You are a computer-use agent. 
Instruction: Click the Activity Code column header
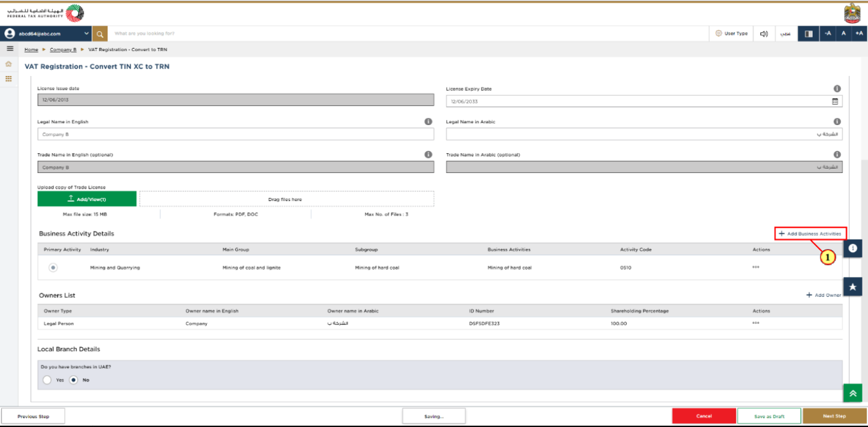point(635,250)
